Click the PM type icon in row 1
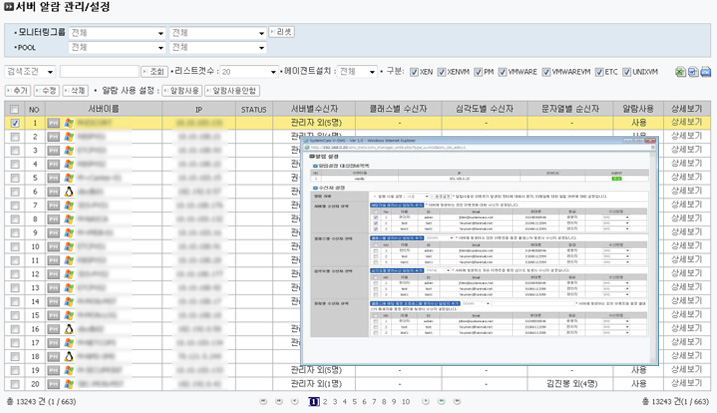This screenshot has height=413, width=717. pos(54,123)
